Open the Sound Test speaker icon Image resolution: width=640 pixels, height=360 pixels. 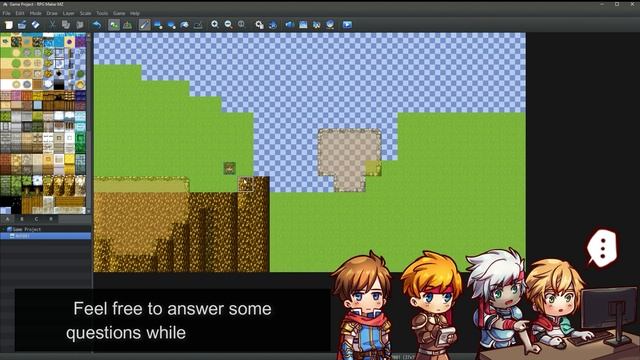click(289, 25)
